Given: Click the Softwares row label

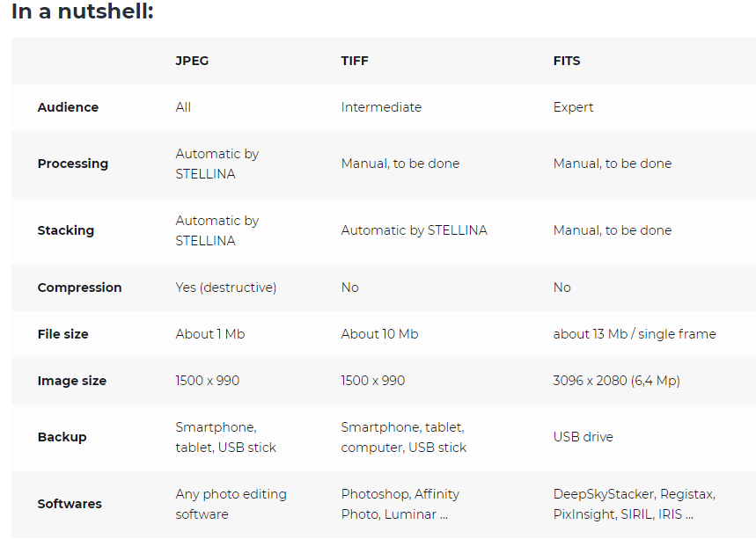Looking at the screenshot, I should click(70, 504).
